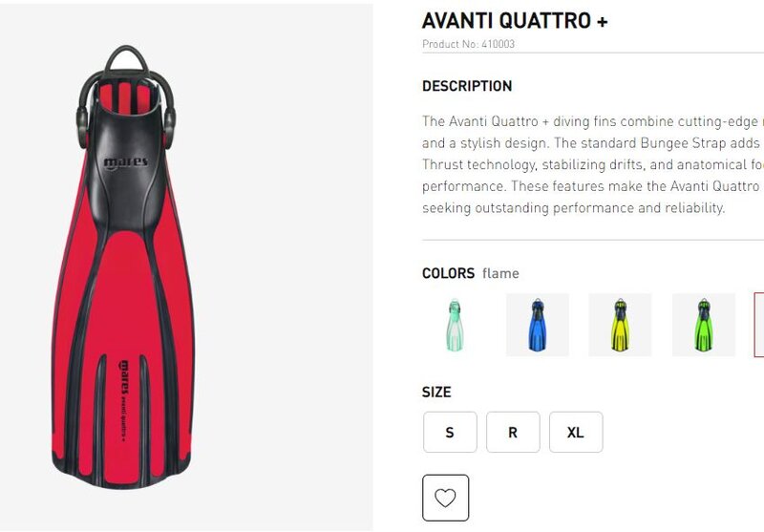
Task: Click the COLORS section label
Action: [448, 273]
